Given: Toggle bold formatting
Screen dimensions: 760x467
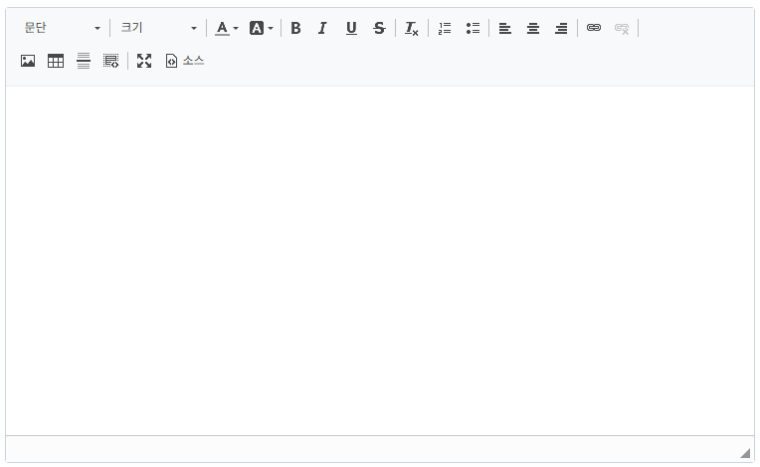Looking at the screenshot, I should click(295, 28).
